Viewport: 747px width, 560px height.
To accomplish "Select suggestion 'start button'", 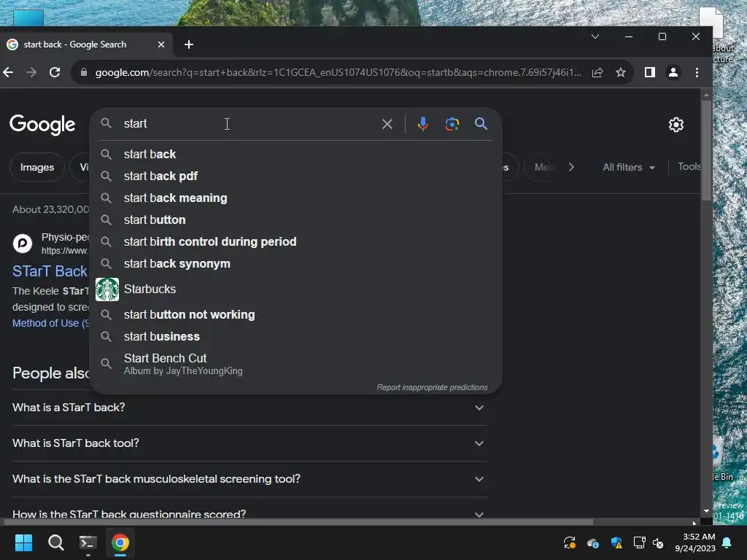I will tap(296, 220).
